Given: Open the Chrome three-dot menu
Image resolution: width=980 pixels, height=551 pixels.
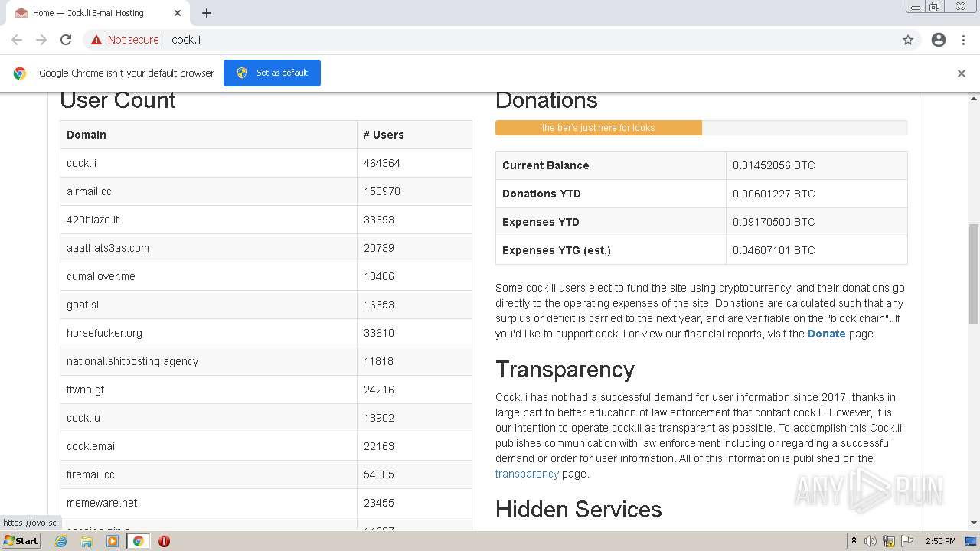Looking at the screenshot, I should pyautogui.click(x=964, y=40).
